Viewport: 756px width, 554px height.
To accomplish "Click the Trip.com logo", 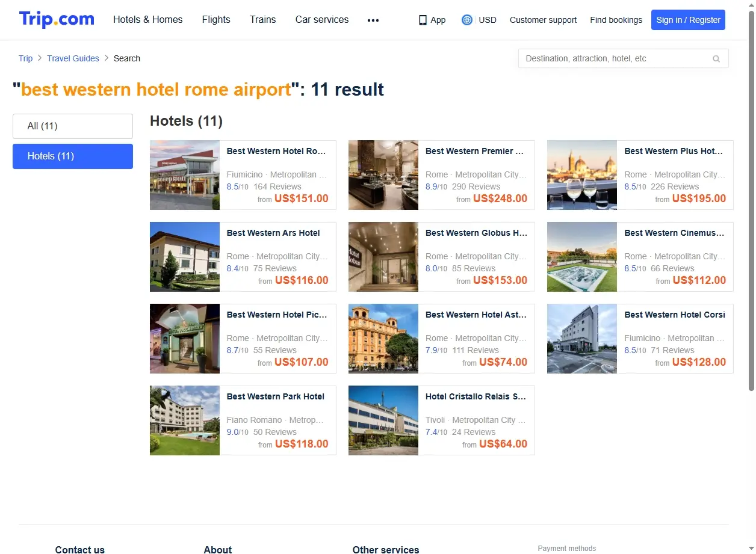I will [x=57, y=19].
